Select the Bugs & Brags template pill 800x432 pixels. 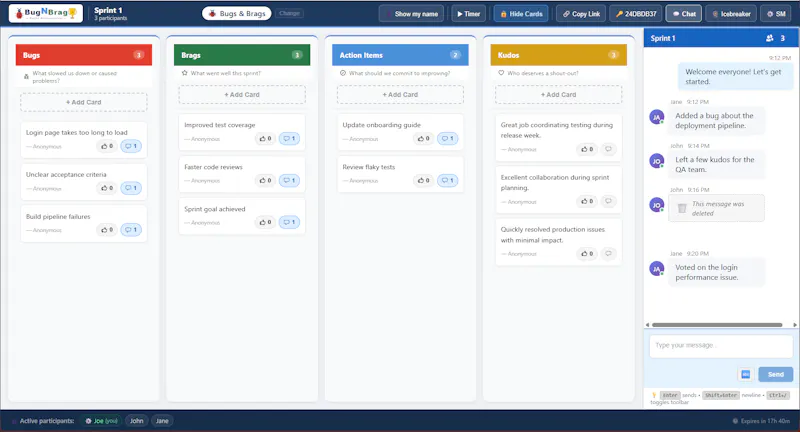pos(237,13)
